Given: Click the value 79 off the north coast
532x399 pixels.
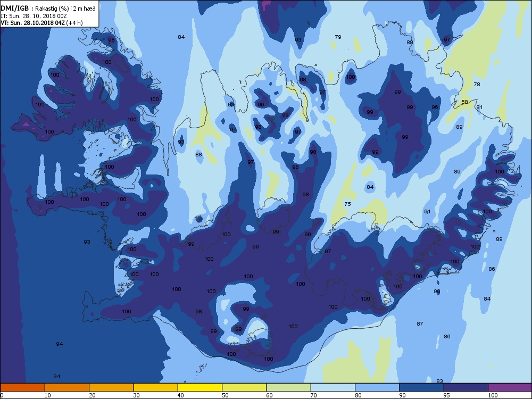Looking at the screenshot, I should coord(338,37).
